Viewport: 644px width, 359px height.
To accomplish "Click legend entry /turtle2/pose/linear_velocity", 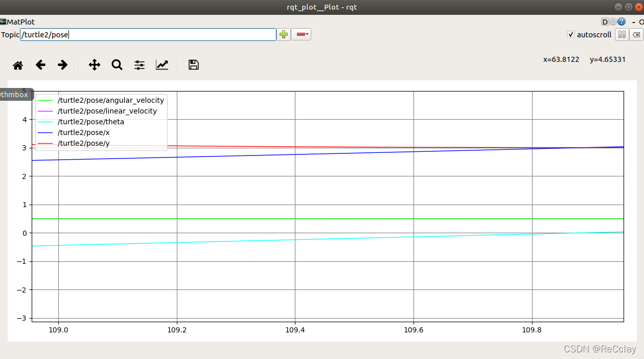I will (x=107, y=111).
